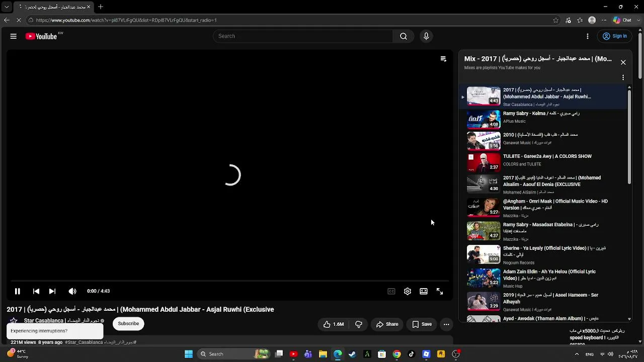Open the tab actions dropdown
Viewport: 644px width, 362px height.
[7, 7]
